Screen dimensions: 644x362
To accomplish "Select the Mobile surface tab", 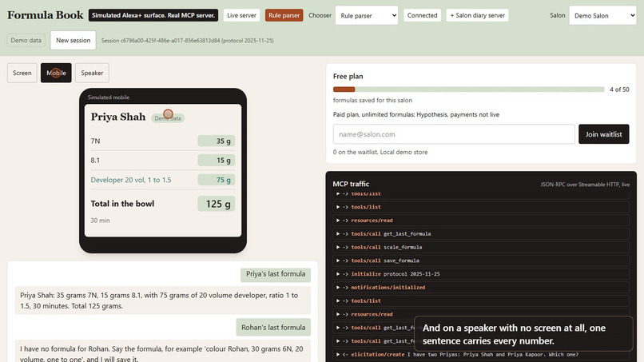I will pyautogui.click(x=56, y=73).
